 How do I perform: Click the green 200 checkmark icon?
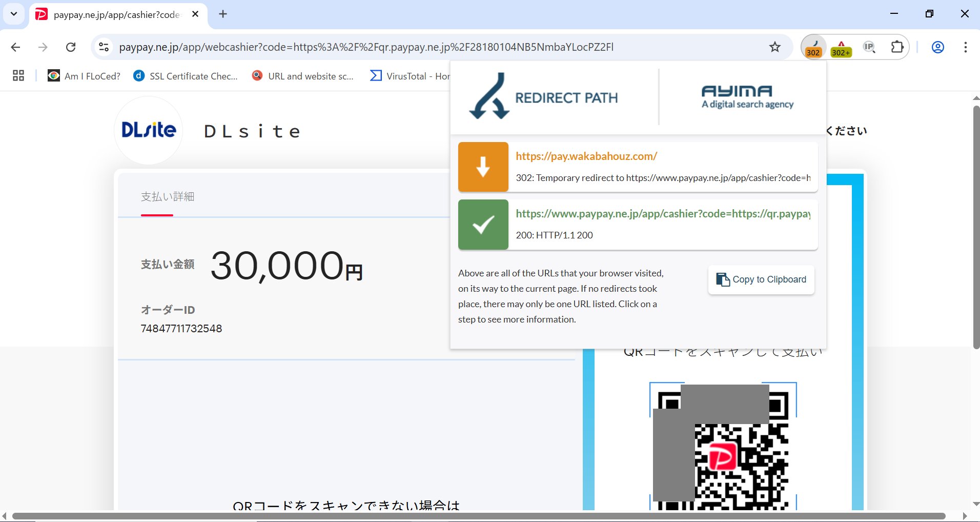[483, 225]
